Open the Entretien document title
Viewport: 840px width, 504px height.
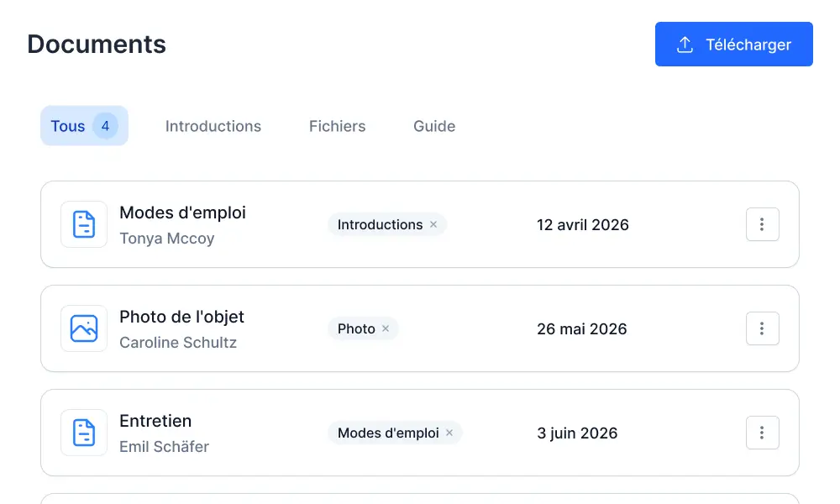coord(155,421)
